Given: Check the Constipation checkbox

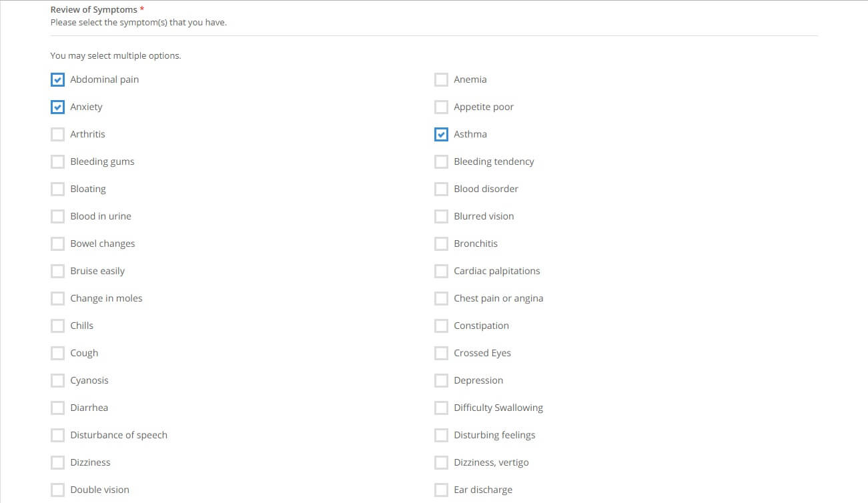Looking at the screenshot, I should [441, 326].
